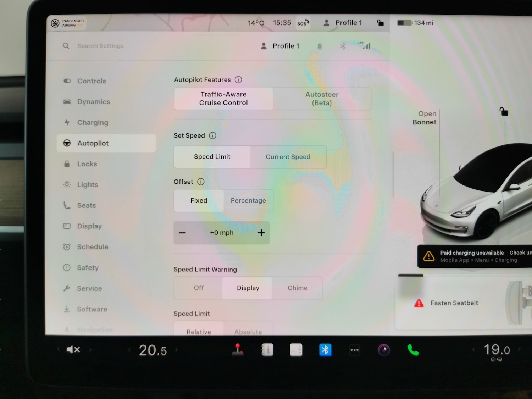
Task: Unmute volume with the speaker icon
Action: pos(73,350)
